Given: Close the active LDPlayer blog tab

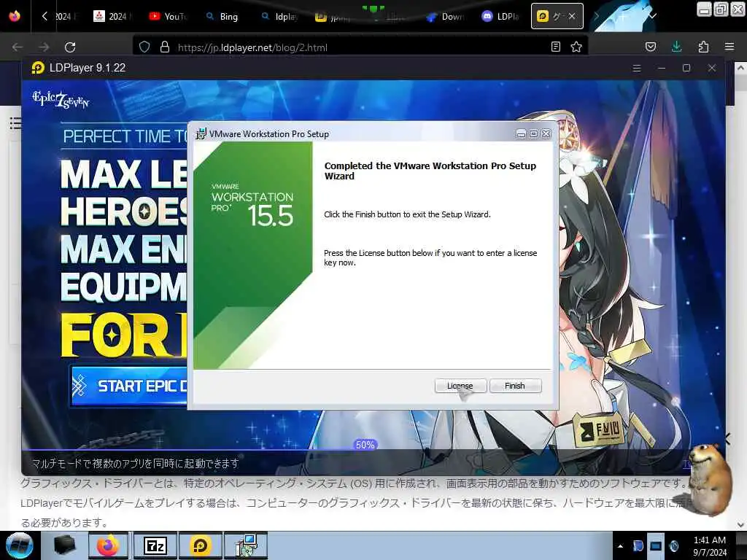Looking at the screenshot, I should click(572, 16).
